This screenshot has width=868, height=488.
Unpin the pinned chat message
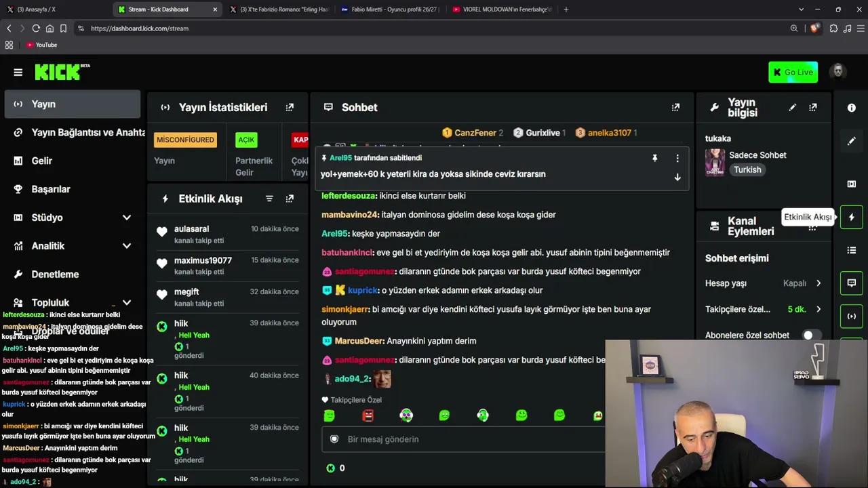tap(654, 158)
